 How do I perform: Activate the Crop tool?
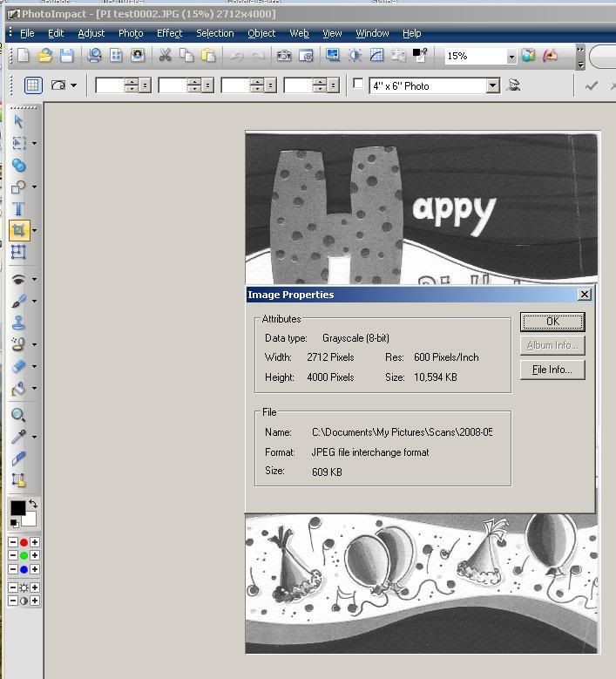[x=18, y=231]
